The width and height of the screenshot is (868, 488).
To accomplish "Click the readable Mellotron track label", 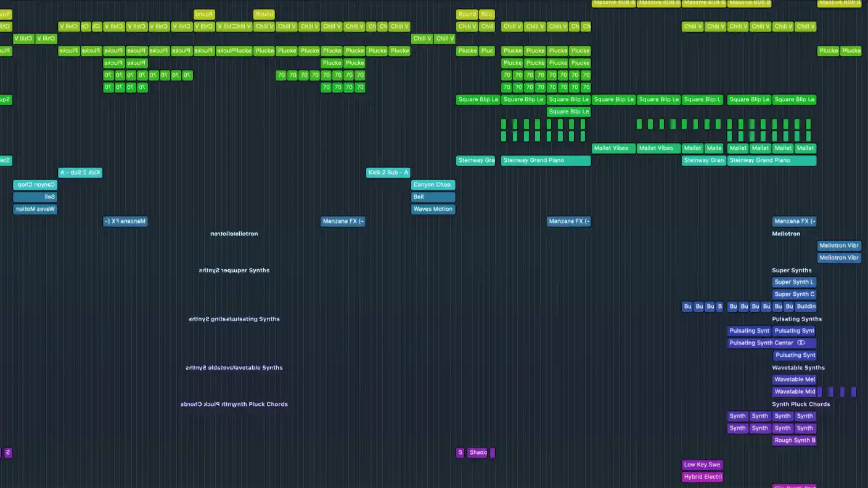I will pos(786,234).
